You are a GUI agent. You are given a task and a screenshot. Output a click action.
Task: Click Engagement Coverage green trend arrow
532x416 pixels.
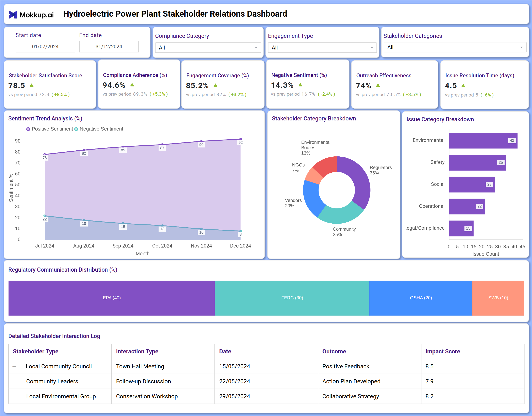click(x=215, y=85)
